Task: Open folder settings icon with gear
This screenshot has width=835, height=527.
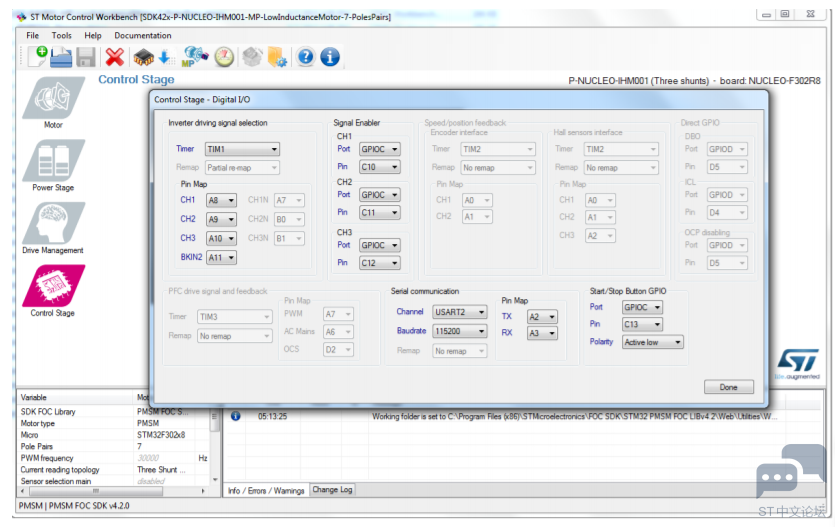Action: 277,57
